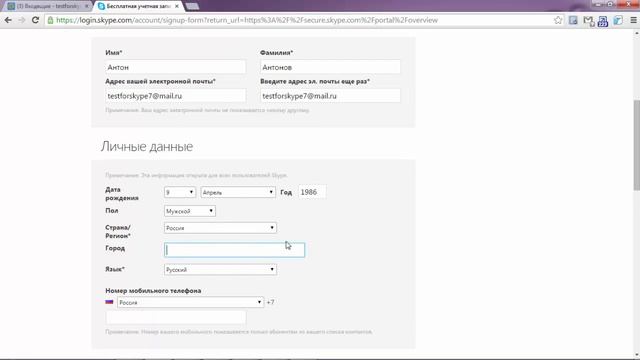The height and width of the screenshot is (360, 640).
Task: Click the +7 country code text
Action: [270, 302]
